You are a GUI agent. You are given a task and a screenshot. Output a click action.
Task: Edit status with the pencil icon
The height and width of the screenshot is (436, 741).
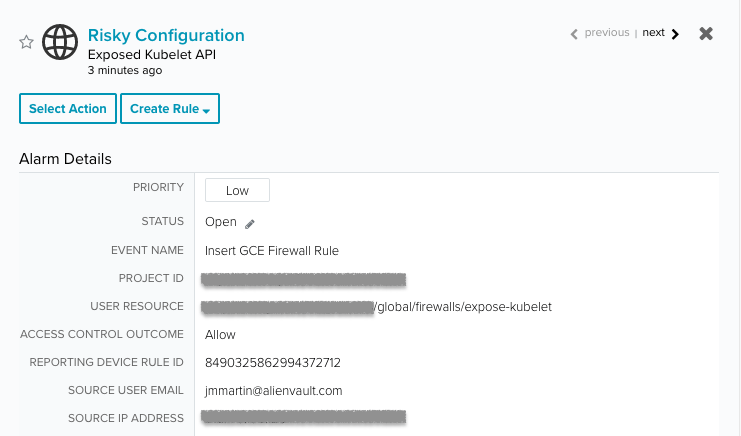pyautogui.click(x=250, y=224)
